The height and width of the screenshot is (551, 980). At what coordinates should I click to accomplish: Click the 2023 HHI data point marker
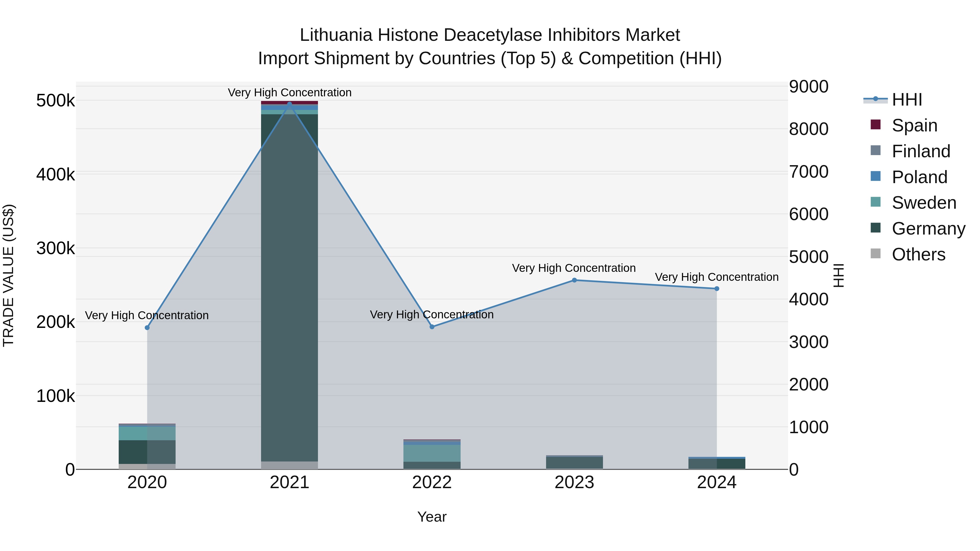[574, 280]
